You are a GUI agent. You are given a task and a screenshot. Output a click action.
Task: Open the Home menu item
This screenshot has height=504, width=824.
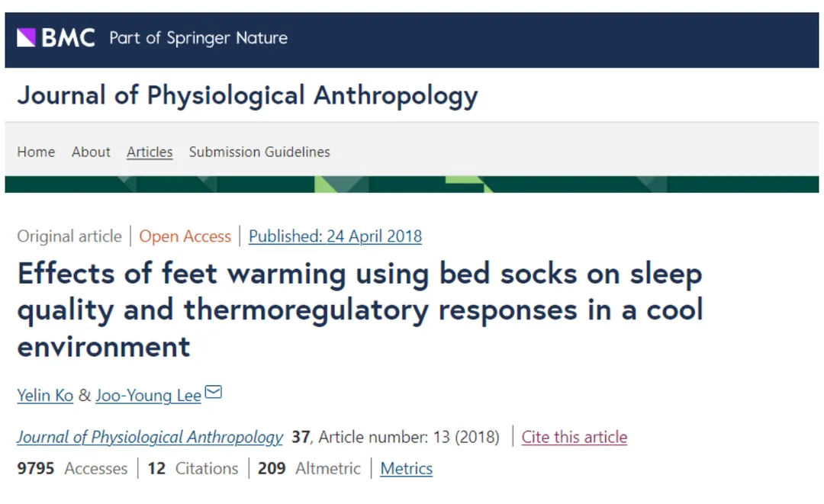click(x=36, y=152)
